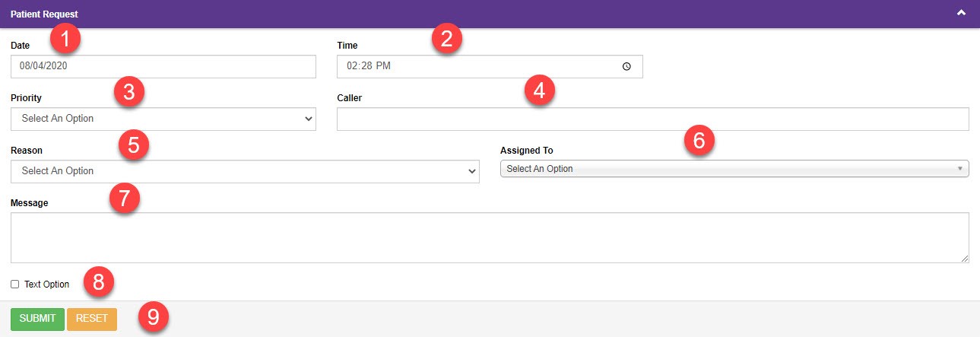The width and height of the screenshot is (980, 337).
Task: Click inside the Message text area
Action: pos(490,238)
